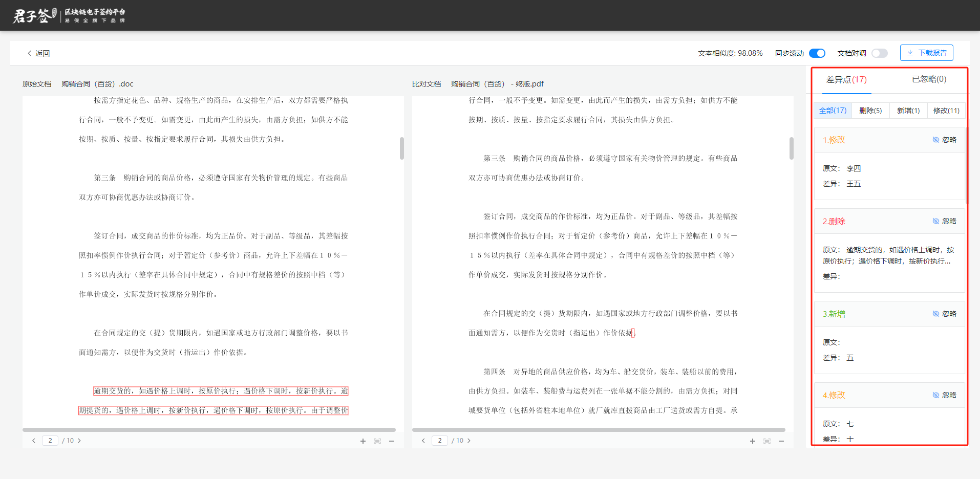Click the 返回 back link
The image size is (980, 479).
[x=38, y=53]
